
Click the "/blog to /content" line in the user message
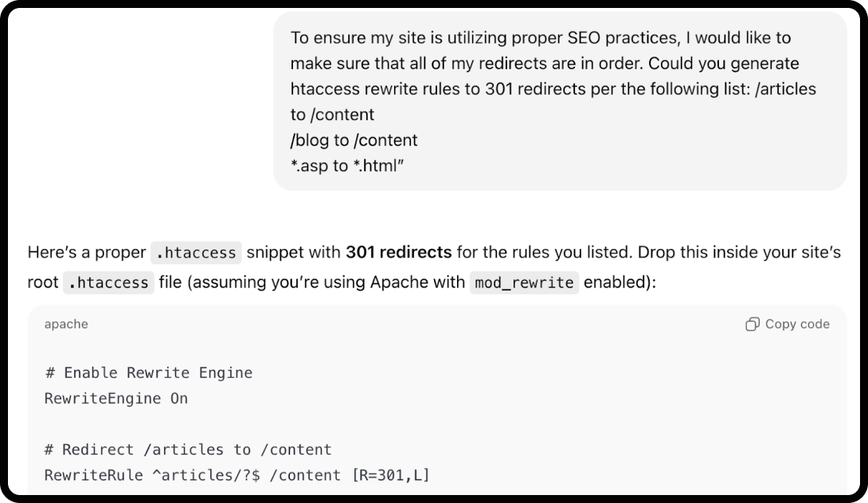pos(354,140)
